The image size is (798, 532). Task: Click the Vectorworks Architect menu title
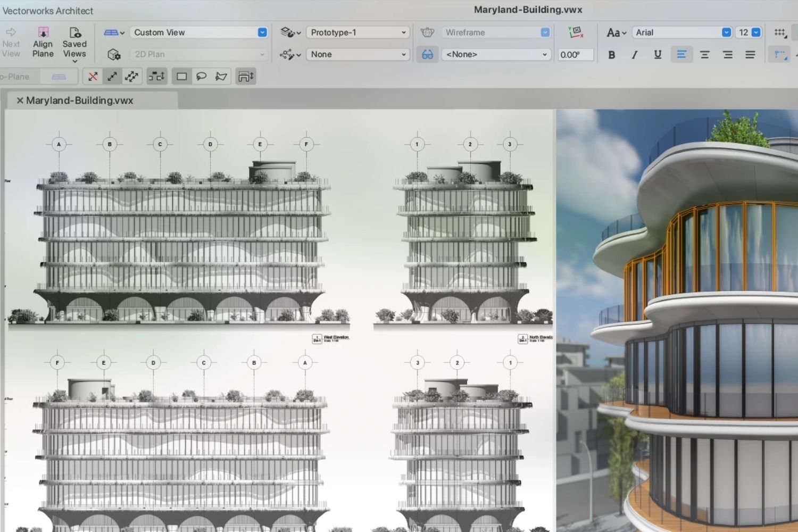(x=48, y=11)
